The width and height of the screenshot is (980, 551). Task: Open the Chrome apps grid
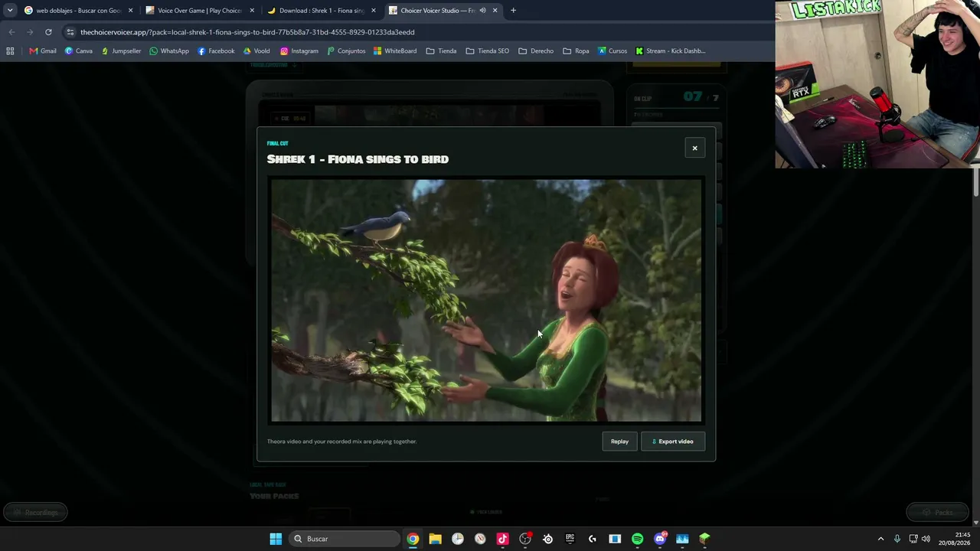point(10,51)
